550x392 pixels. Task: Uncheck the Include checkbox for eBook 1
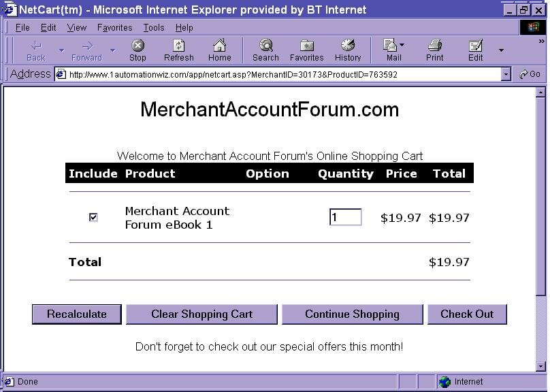click(x=93, y=217)
